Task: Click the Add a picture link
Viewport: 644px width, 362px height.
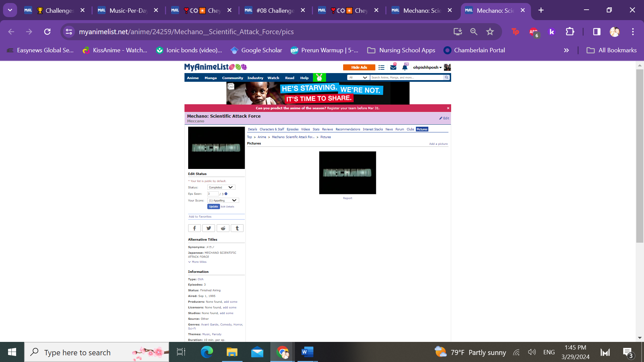Action: tap(438, 144)
